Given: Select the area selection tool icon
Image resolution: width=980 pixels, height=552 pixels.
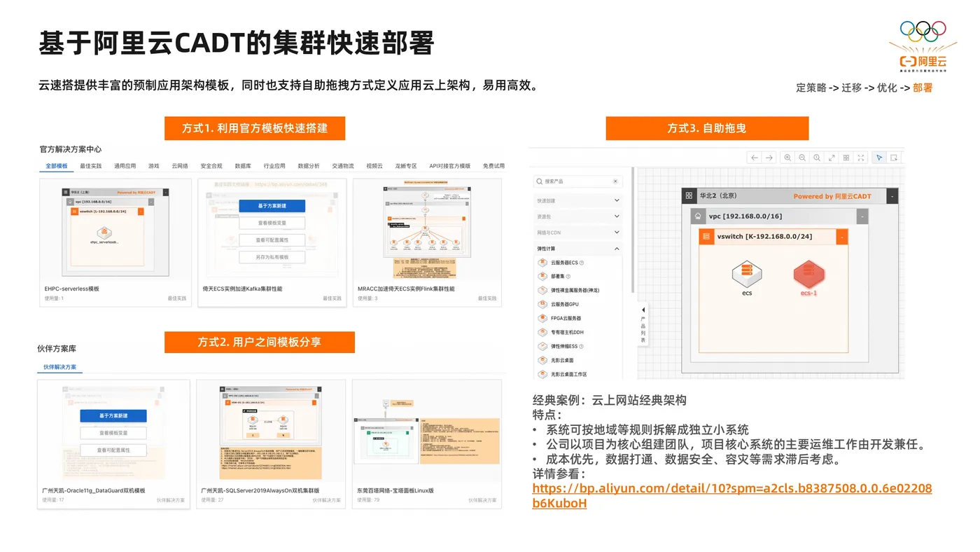Looking at the screenshot, I should coord(894,158).
